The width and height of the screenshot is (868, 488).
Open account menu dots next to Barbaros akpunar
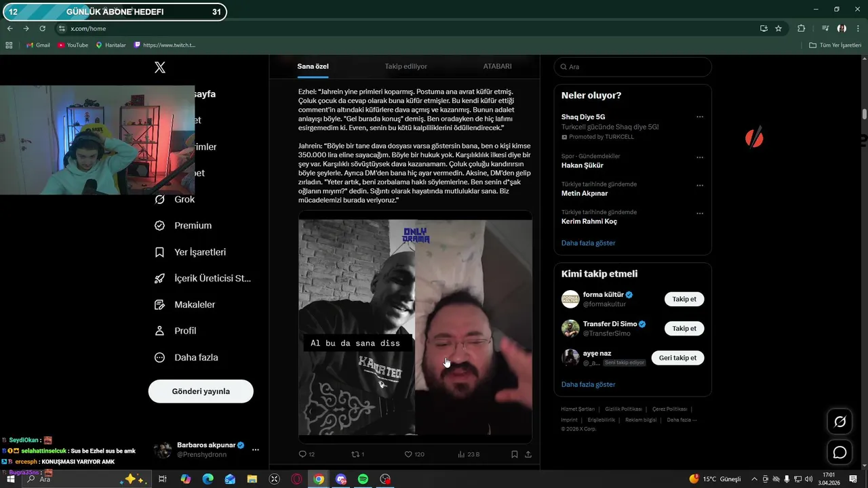point(256,449)
